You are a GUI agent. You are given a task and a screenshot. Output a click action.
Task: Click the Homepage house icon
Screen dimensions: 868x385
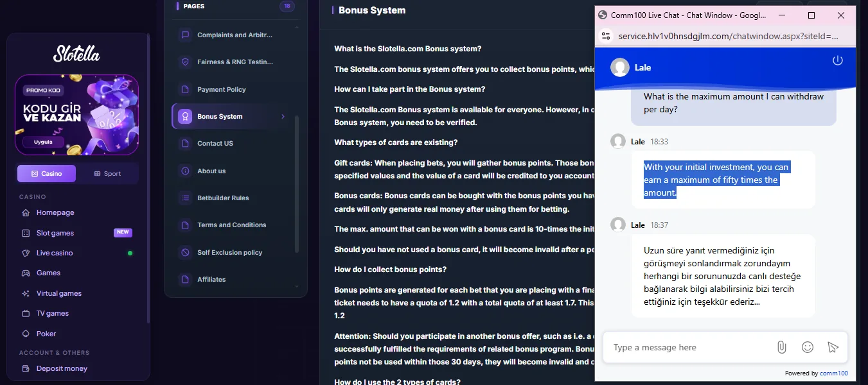click(26, 213)
